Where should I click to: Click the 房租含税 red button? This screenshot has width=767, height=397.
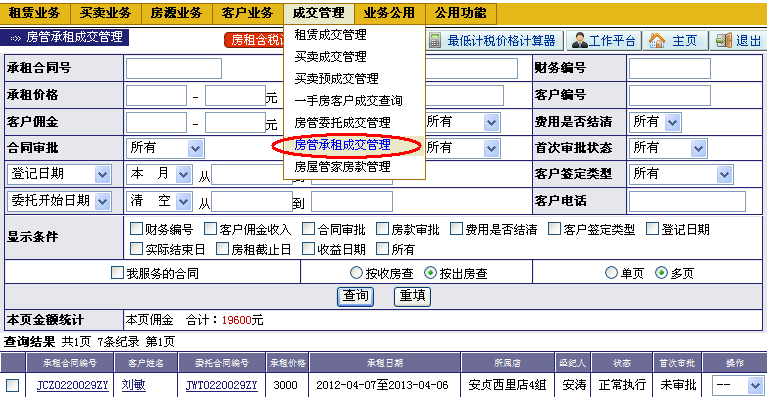(x=254, y=40)
